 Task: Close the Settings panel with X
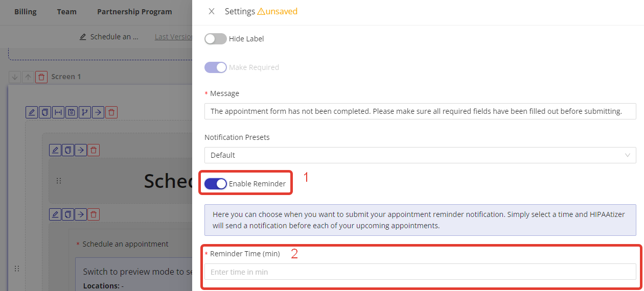tap(212, 11)
